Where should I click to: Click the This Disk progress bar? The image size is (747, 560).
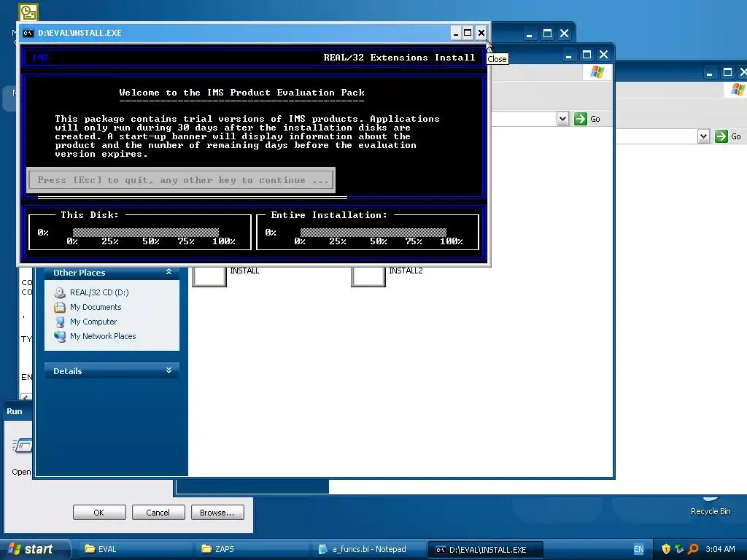point(146,233)
